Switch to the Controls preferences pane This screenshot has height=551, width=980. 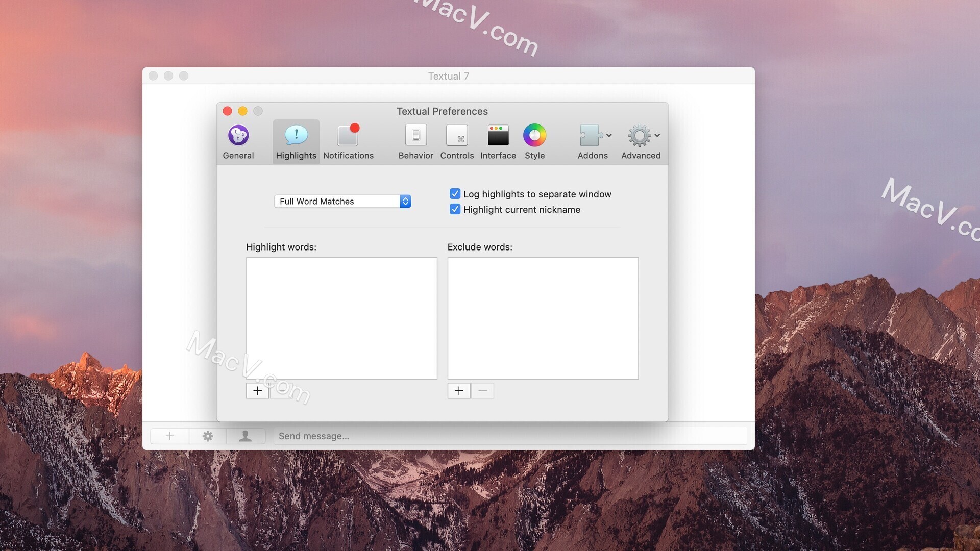coord(457,141)
